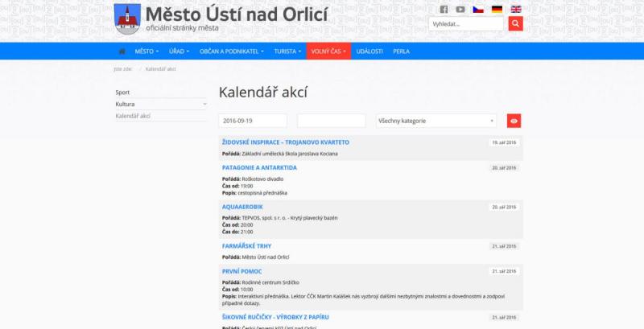644x329 pixels.
Task: Click the Vyhledat search field
Action: (x=467, y=24)
